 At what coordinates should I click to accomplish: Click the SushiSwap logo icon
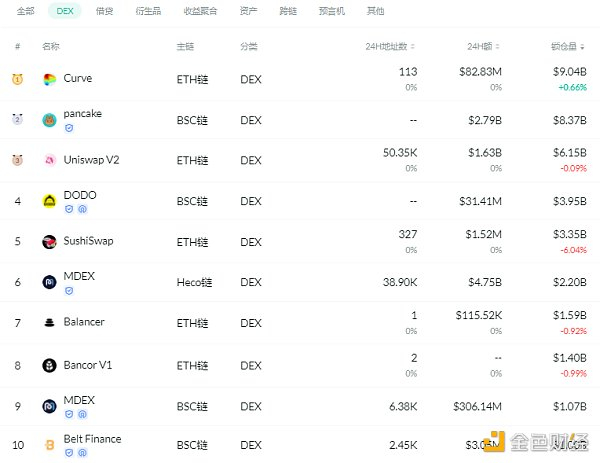(49, 241)
